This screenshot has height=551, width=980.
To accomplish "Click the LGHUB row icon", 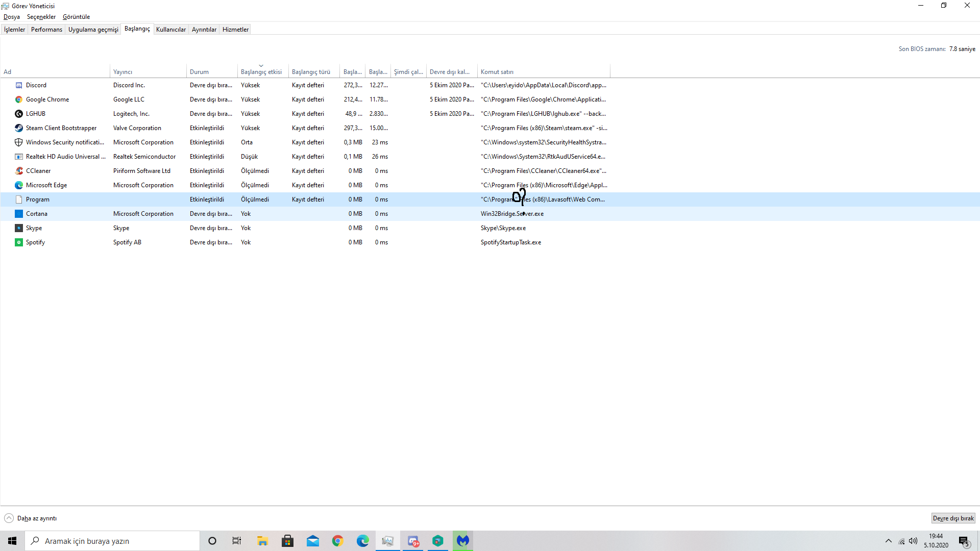I will (x=19, y=114).
